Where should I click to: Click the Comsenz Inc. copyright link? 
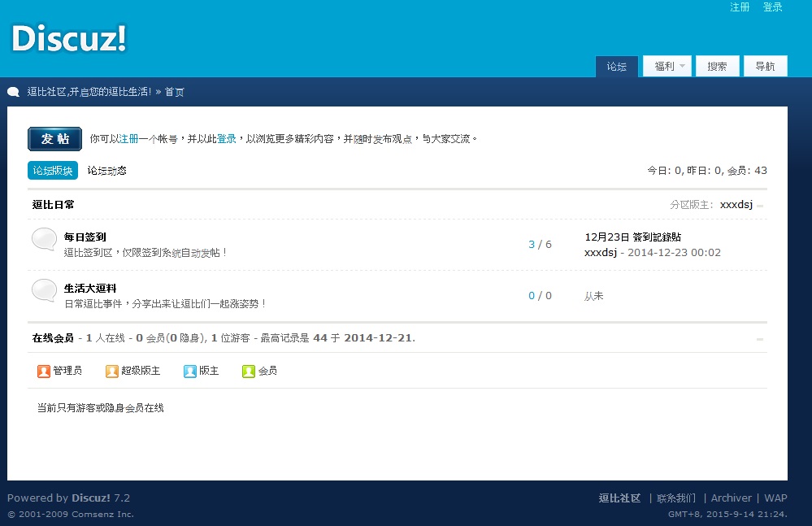tap(102, 514)
